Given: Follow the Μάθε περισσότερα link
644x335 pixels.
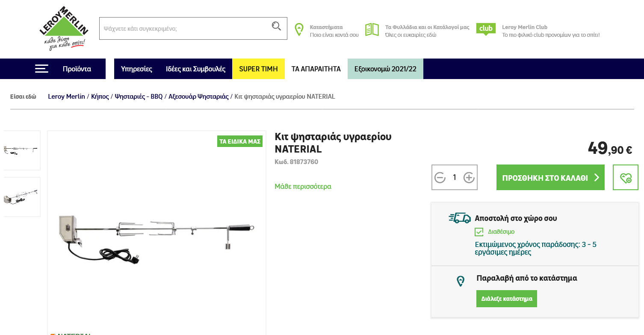Looking at the screenshot, I should click(303, 186).
